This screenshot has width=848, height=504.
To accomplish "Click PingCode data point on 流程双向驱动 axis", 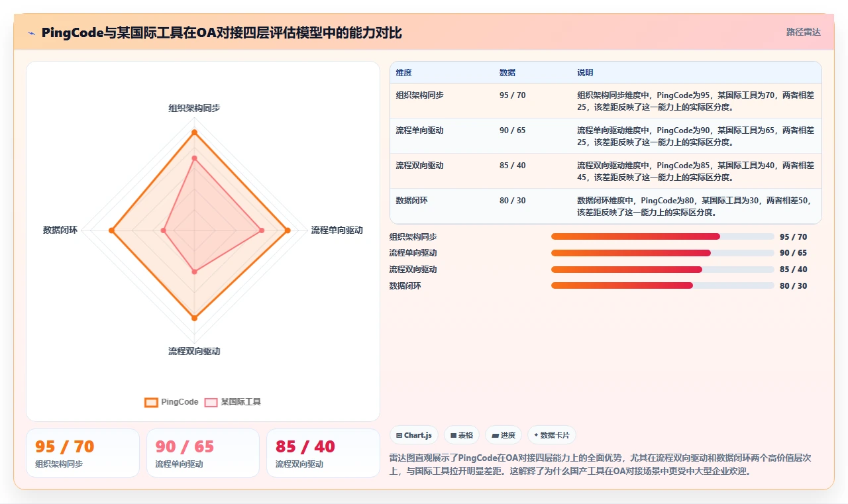I will click(194, 319).
